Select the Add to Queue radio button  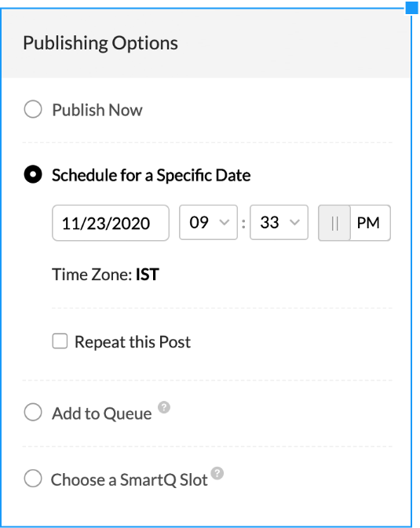(x=33, y=412)
